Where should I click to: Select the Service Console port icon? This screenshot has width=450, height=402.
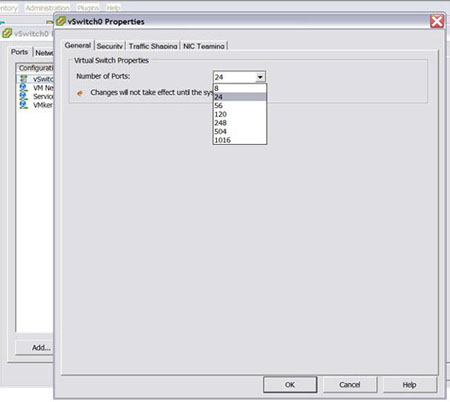tap(23, 96)
